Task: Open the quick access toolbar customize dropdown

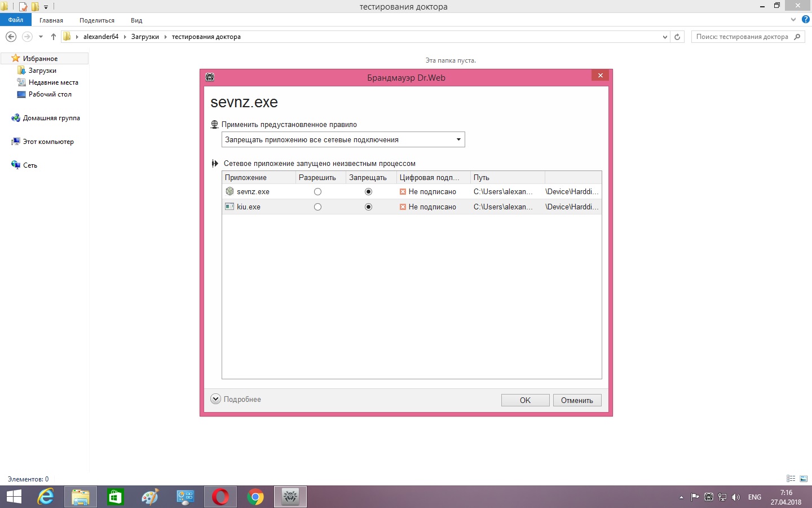Action: tap(46, 7)
